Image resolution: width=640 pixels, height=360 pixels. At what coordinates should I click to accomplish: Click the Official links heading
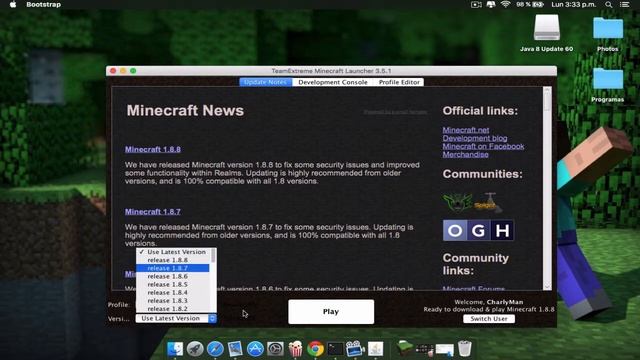pyautogui.click(x=480, y=111)
